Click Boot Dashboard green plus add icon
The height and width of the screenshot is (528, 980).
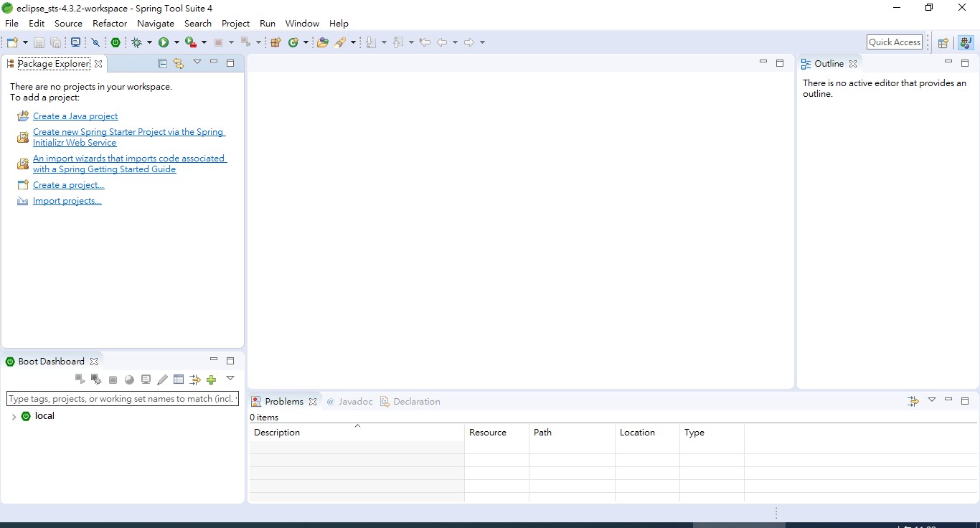pos(211,379)
